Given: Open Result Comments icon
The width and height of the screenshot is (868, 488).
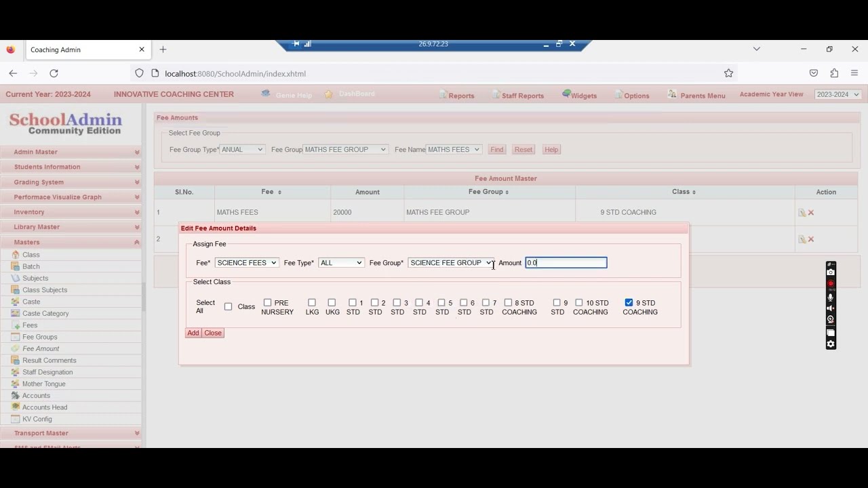Looking at the screenshot, I should pos(16,361).
